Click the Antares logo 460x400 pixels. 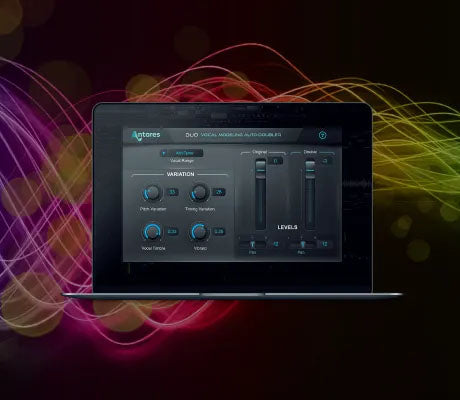tap(146, 135)
